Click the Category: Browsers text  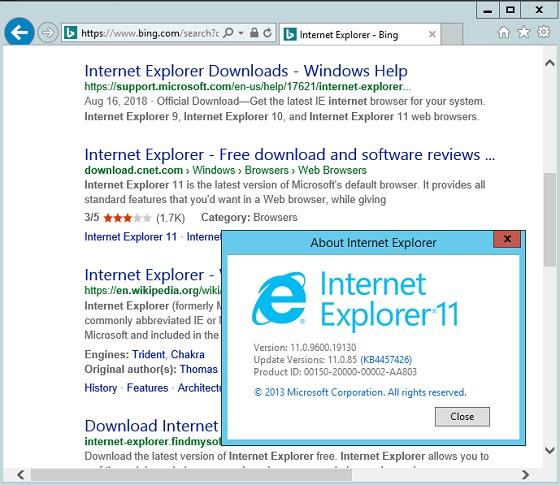point(249,218)
